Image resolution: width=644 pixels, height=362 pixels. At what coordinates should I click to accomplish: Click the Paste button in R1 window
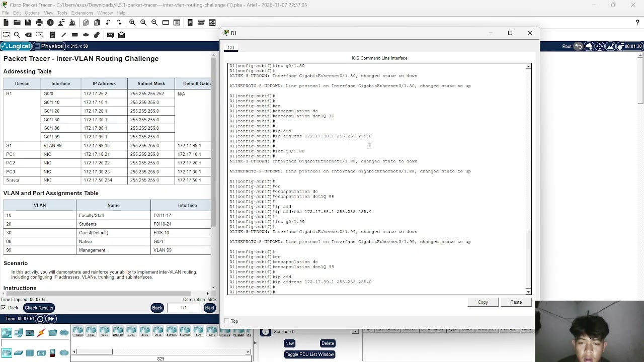point(516,302)
